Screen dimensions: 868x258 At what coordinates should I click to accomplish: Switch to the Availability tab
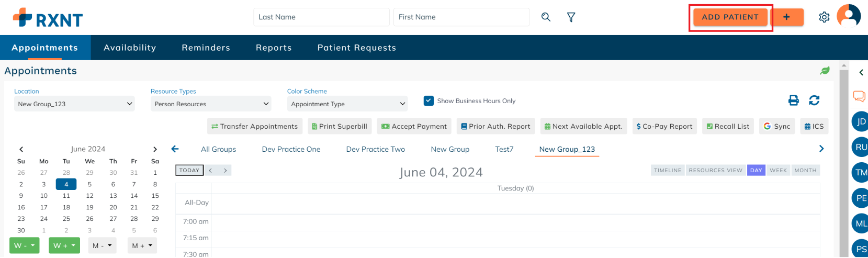click(x=130, y=48)
